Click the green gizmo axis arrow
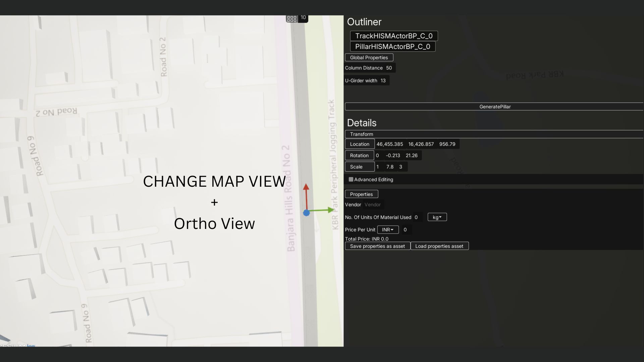644x362 pixels. pos(322,210)
